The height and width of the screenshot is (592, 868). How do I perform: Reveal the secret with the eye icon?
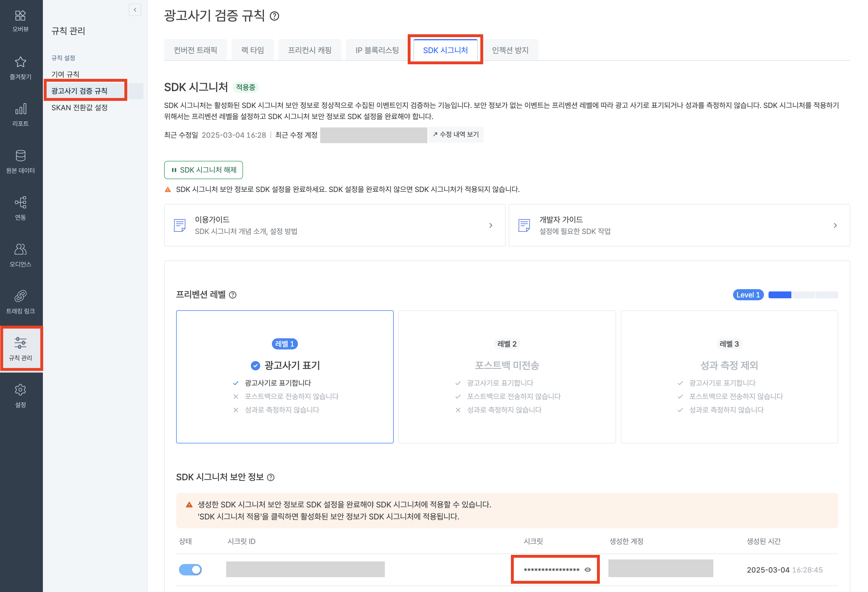588,570
